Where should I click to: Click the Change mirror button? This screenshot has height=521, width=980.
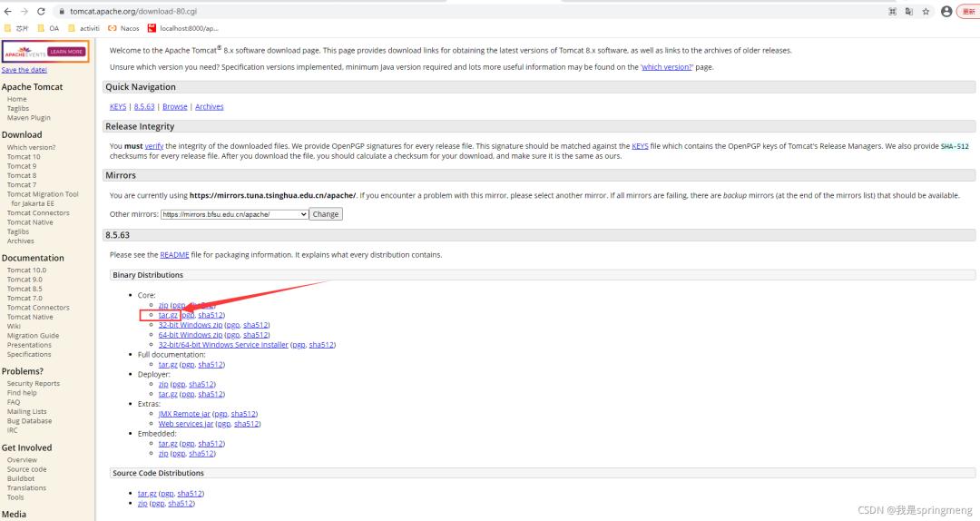[x=326, y=214]
